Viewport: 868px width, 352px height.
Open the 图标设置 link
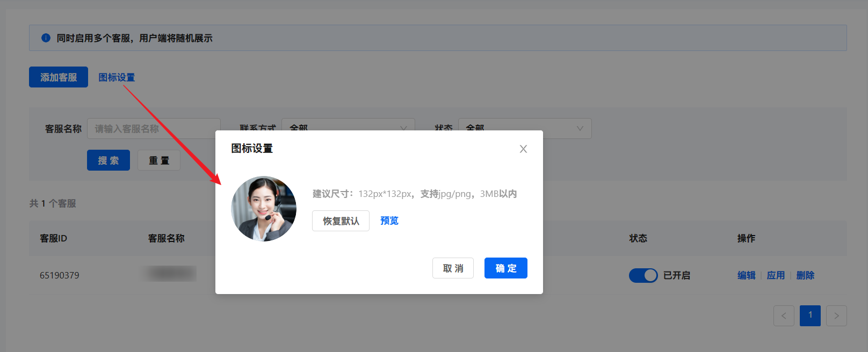pos(117,77)
